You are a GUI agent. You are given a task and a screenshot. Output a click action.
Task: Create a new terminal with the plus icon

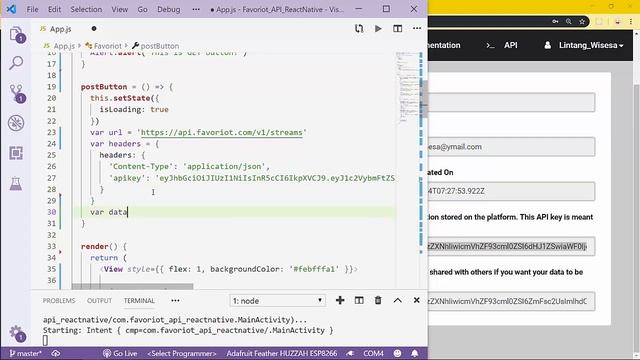[x=340, y=300]
